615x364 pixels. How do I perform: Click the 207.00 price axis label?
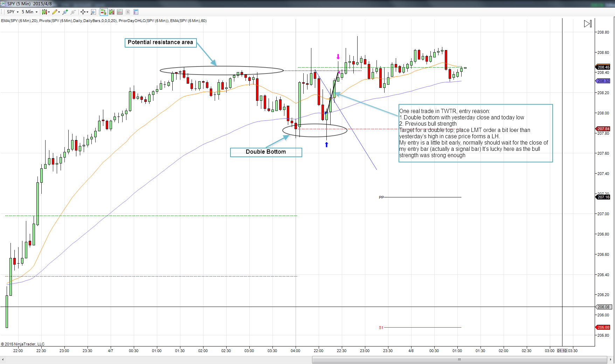tap(603, 214)
